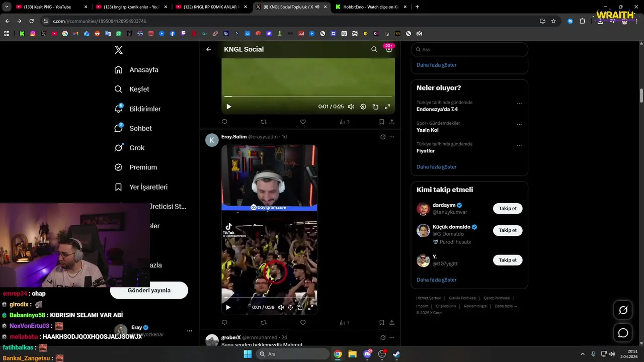Show more follow suggestions below Y.
Screen dimensions: 644x362
[436, 280]
